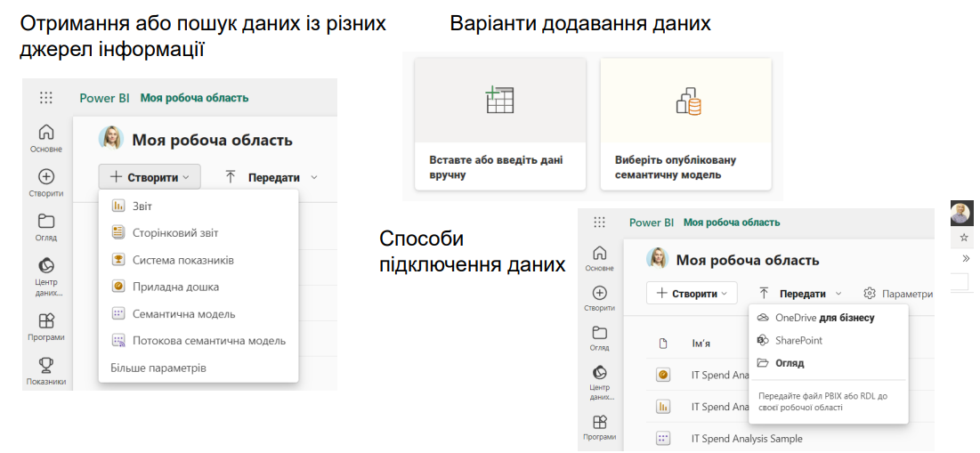The width and height of the screenshot is (980, 453).
Task: Open Програми apps icon in left sidebar
Action: point(46,321)
